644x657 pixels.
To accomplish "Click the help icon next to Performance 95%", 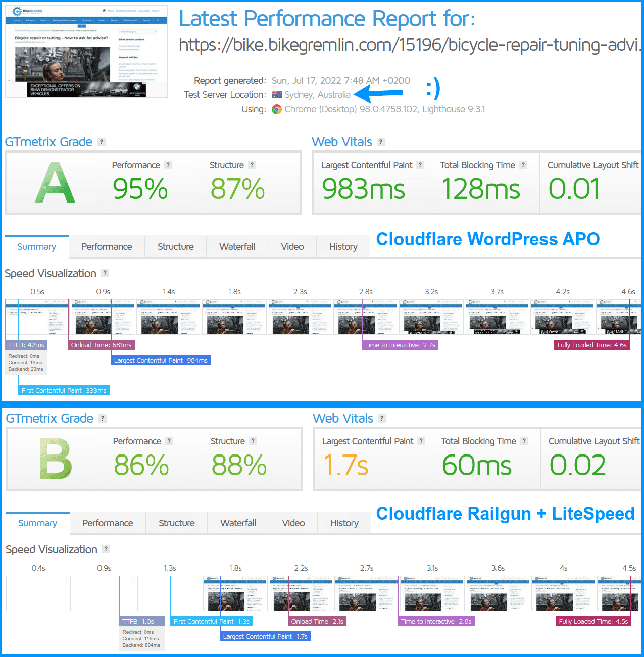I will click(x=168, y=165).
